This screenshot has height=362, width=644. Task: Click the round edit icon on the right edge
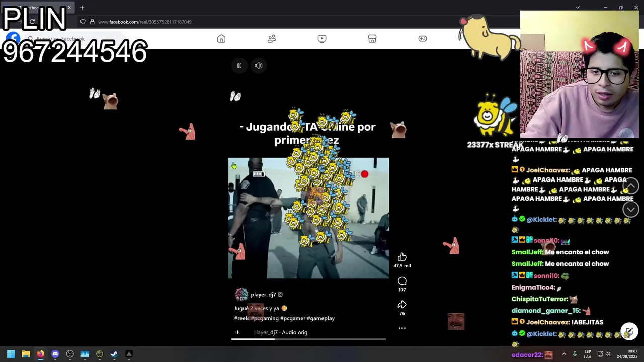coord(629,332)
